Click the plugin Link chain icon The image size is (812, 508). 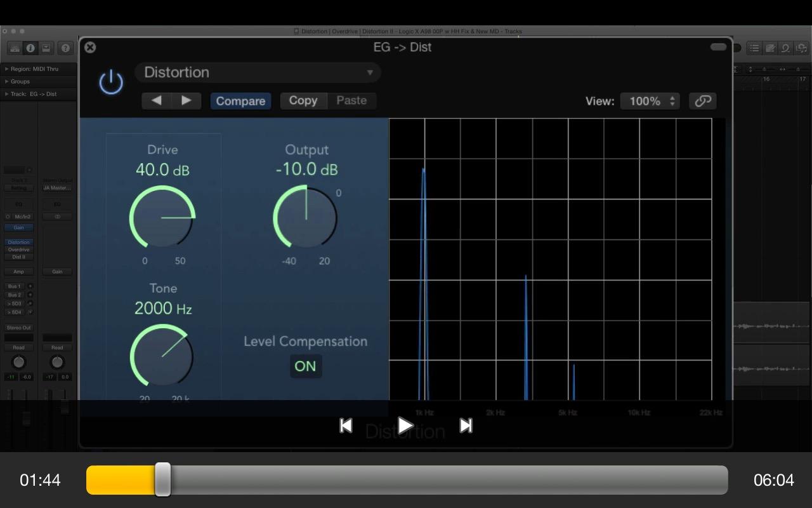[702, 101]
